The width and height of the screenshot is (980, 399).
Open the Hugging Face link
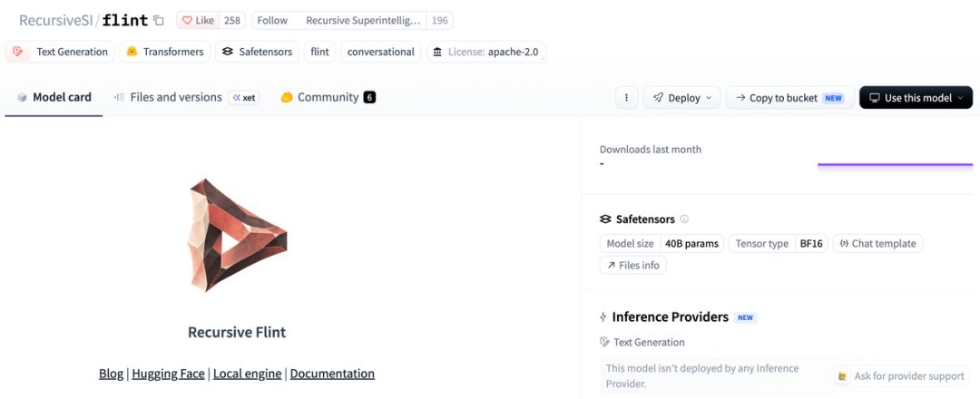pos(168,374)
